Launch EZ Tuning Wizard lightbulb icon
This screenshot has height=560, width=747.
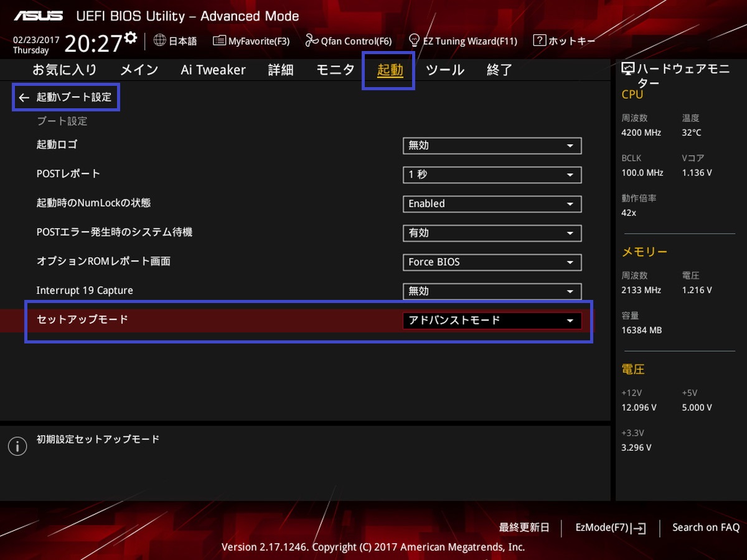click(413, 41)
